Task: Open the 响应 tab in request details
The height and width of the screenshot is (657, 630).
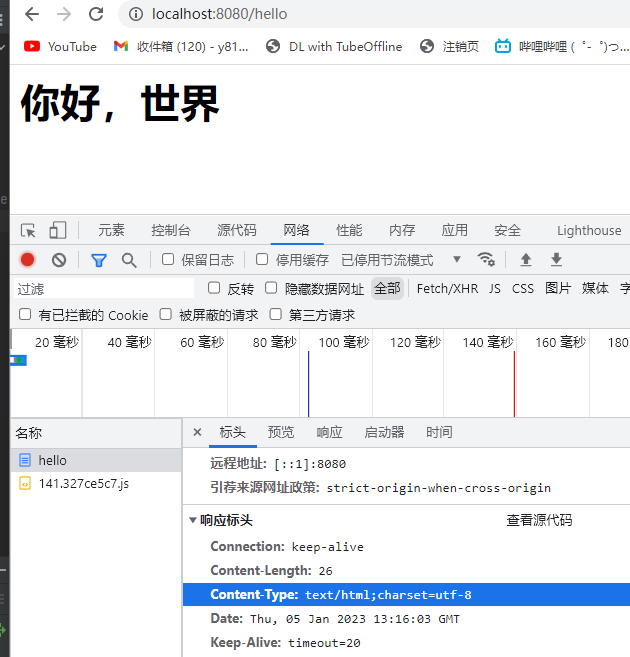Action: coord(329,432)
